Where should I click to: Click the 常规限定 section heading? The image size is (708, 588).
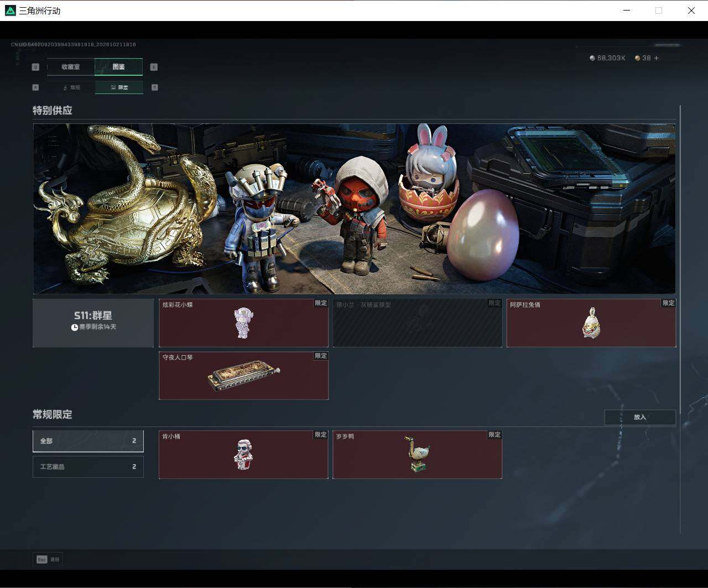53,415
